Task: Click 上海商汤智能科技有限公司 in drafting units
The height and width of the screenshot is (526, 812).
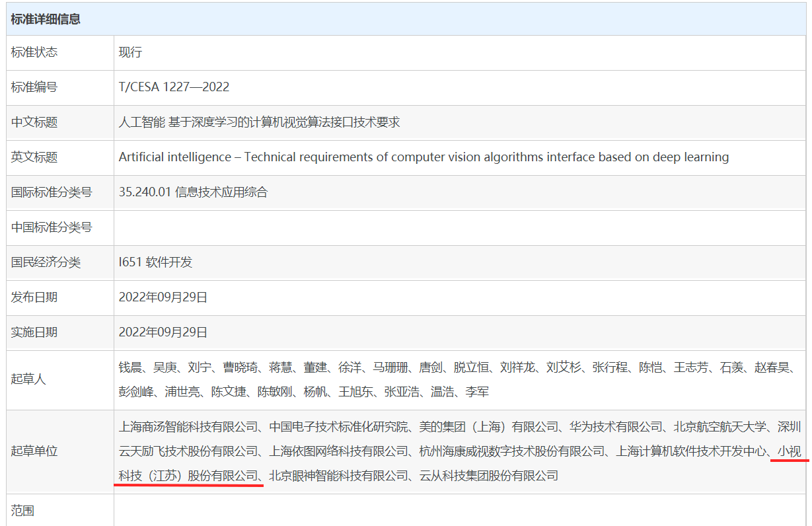Action: (x=188, y=427)
